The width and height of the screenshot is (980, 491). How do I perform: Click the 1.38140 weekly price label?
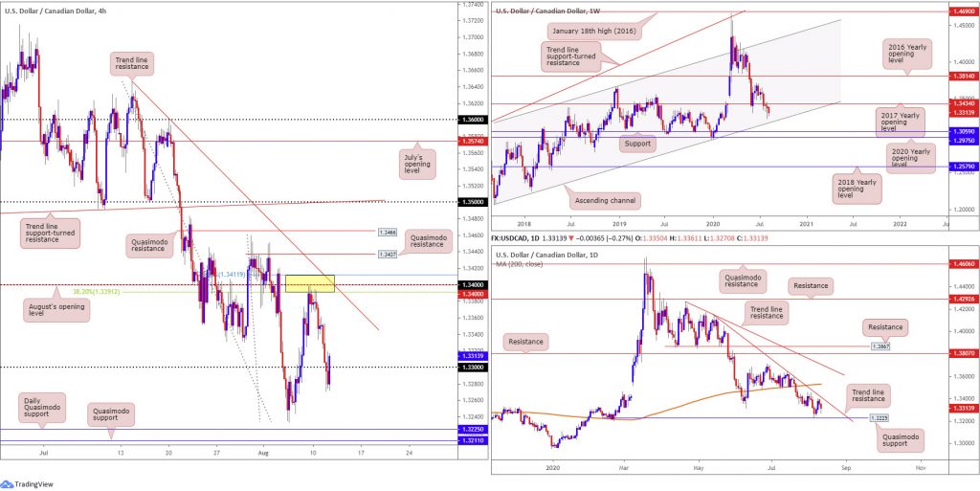(965, 76)
